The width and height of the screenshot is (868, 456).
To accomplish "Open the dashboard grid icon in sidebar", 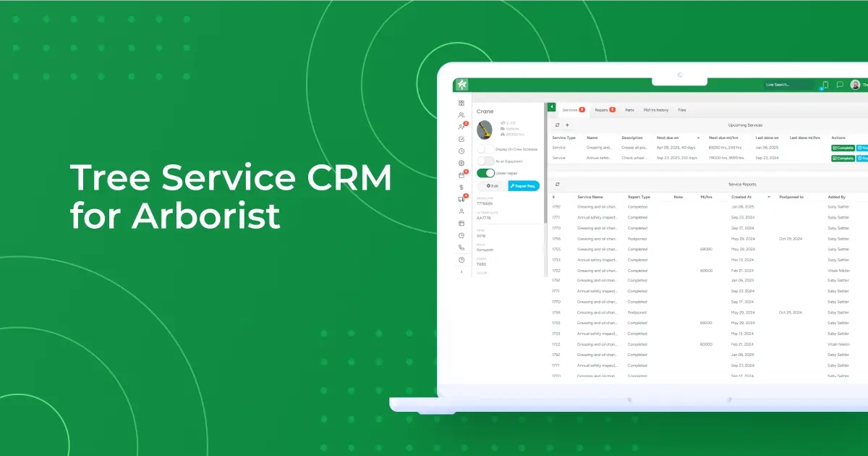I will pos(461,104).
